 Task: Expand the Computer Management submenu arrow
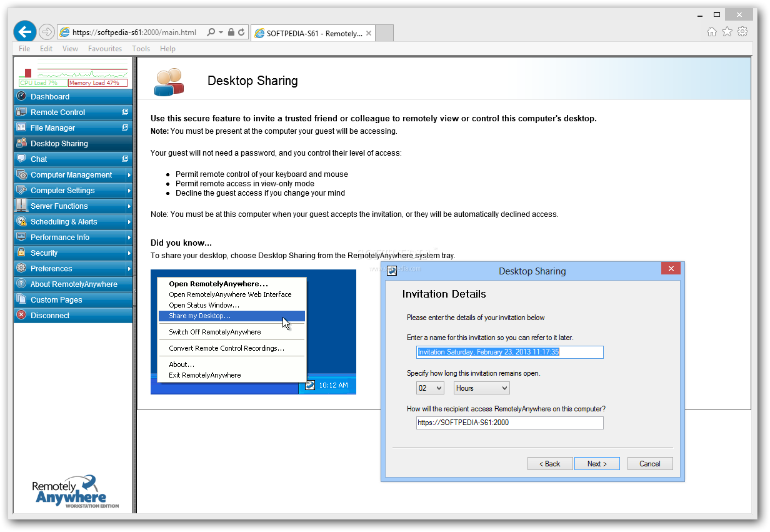pyautogui.click(x=129, y=175)
